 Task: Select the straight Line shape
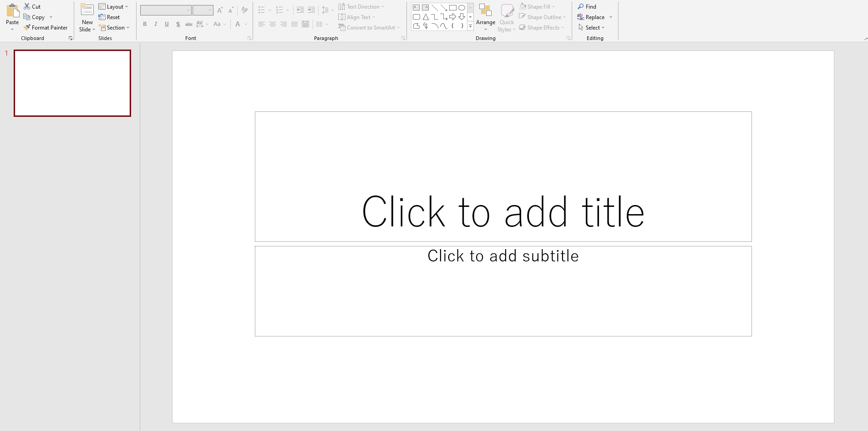(434, 7)
